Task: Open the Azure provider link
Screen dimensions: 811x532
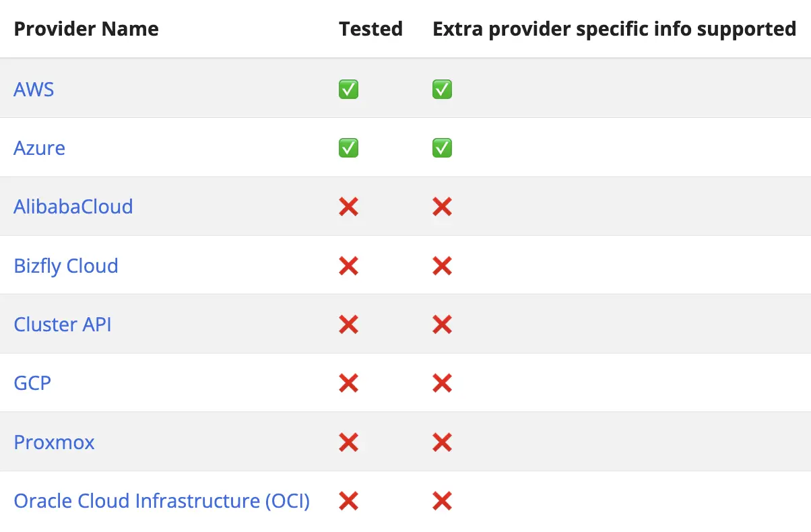Action: [39, 147]
